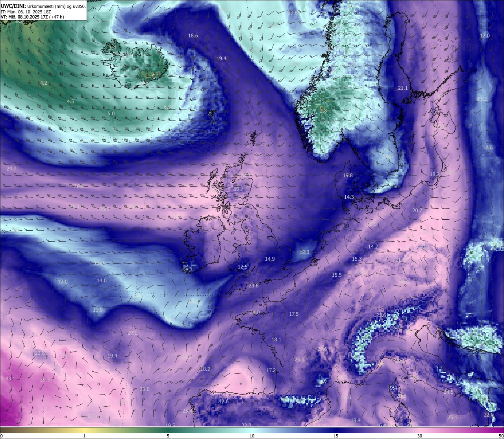504x439 pixels.
Task: Click the 'VT: Mið. 08.10.2025 17Z (+47 h)' line
Action: [x=32, y=17]
